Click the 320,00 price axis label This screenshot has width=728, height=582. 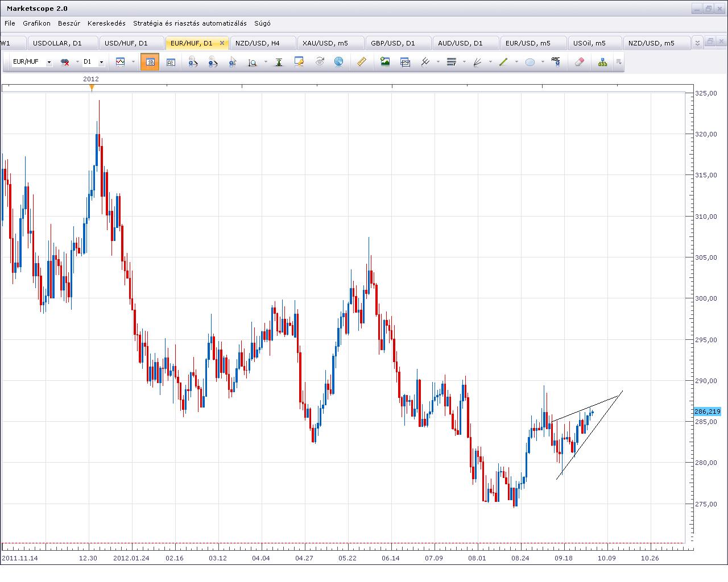[x=707, y=134]
